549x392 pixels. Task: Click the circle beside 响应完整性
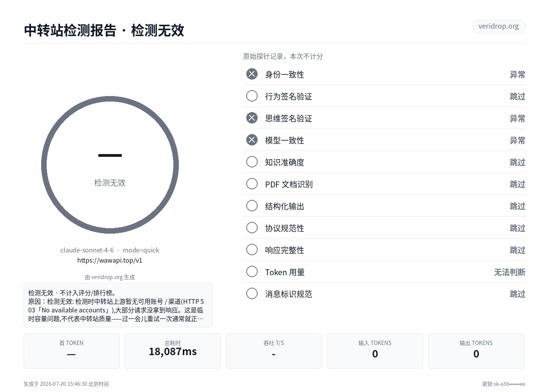[252, 250]
